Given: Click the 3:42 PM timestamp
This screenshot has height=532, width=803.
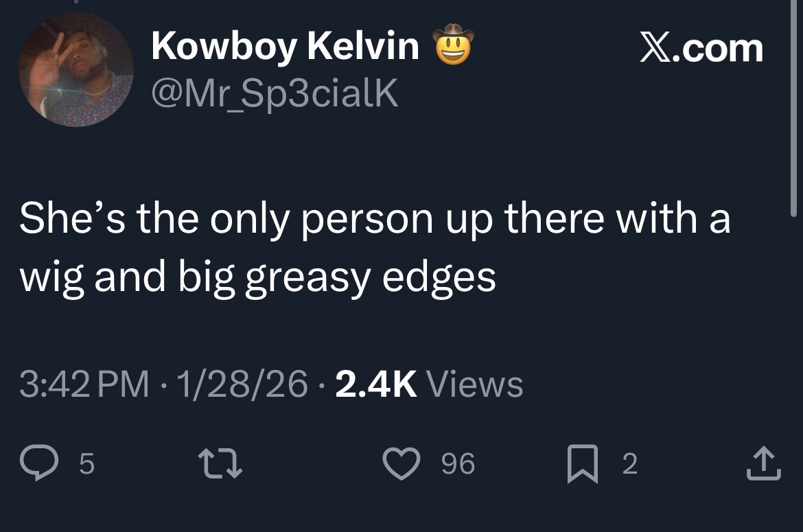Looking at the screenshot, I should (84, 384).
